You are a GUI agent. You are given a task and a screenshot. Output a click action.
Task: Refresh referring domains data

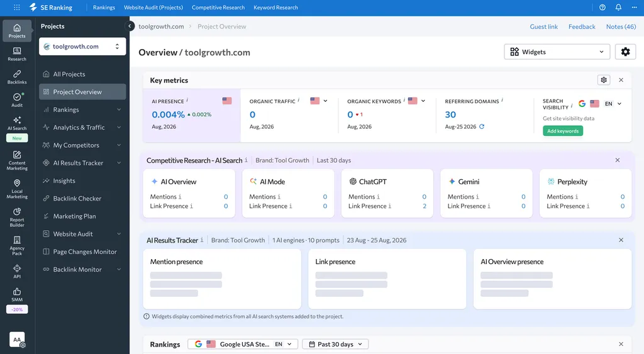pyautogui.click(x=482, y=126)
